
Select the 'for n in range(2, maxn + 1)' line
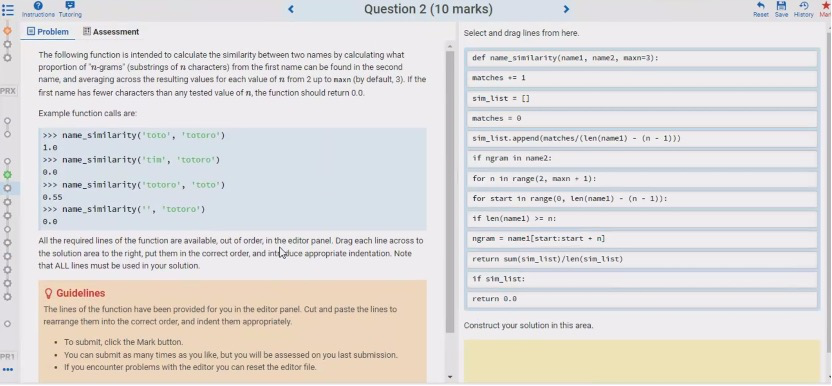(x=642, y=178)
